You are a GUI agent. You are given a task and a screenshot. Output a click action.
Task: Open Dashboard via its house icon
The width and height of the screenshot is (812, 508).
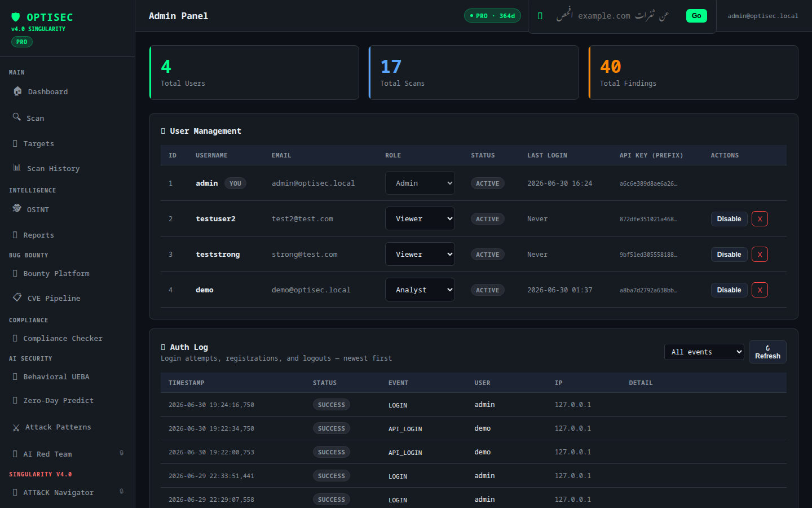pyautogui.click(x=17, y=91)
